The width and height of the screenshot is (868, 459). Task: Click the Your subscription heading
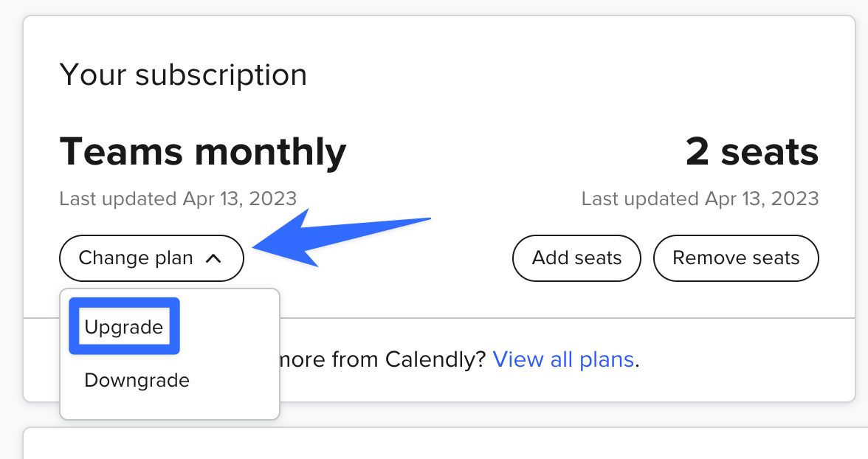click(183, 75)
